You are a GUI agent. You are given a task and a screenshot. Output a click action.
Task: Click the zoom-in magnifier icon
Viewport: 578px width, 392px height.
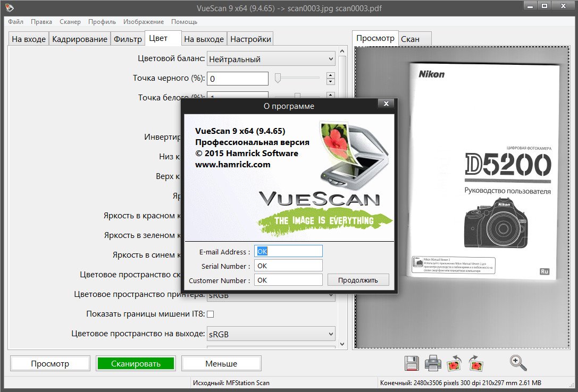click(x=518, y=363)
